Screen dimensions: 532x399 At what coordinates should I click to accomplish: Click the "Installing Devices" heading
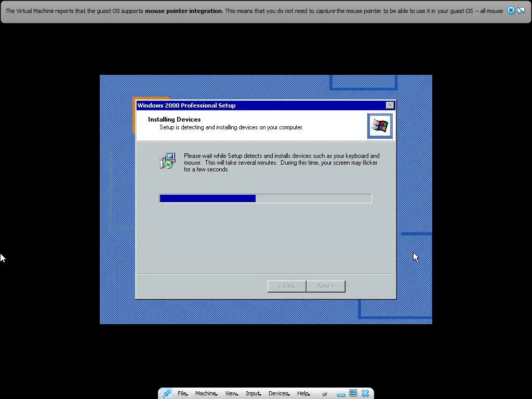(175, 119)
